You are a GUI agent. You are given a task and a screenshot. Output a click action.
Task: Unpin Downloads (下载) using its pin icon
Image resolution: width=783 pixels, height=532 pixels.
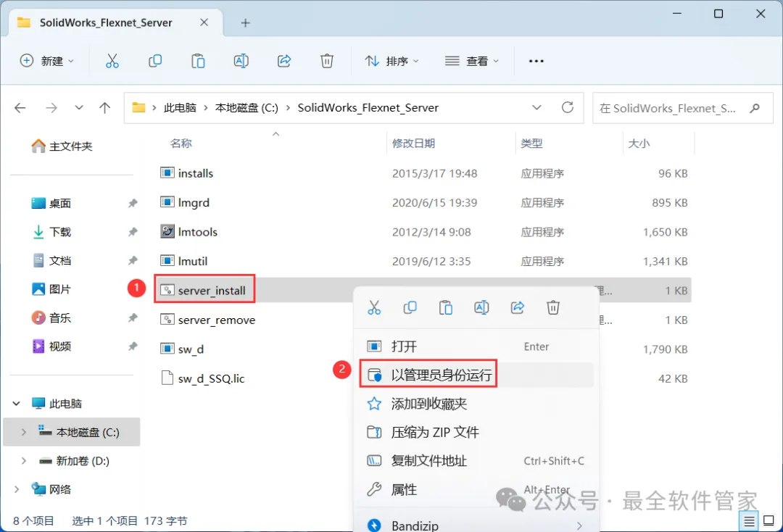pos(133,231)
